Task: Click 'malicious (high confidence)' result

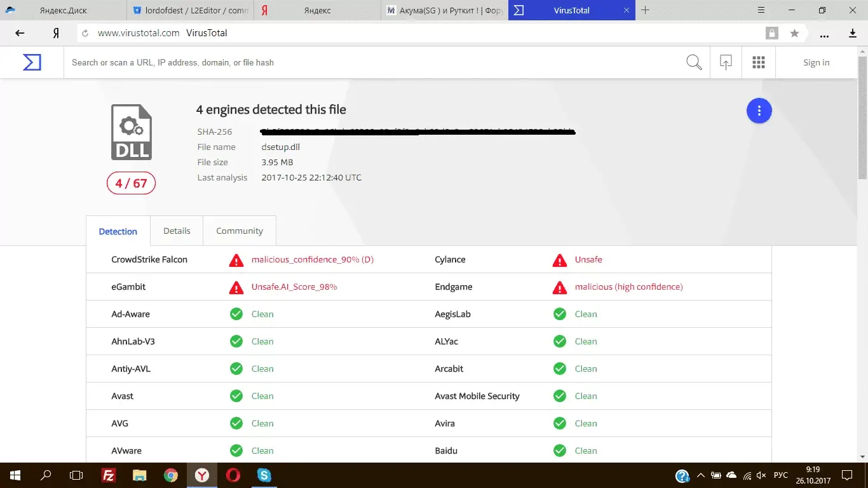Action: (629, 287)
